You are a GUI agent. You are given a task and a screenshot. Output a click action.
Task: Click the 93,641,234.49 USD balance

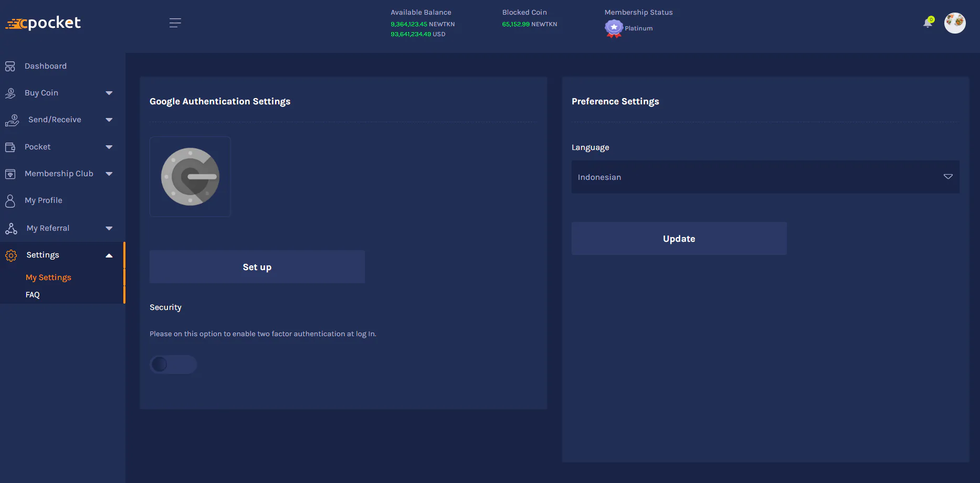(x=418, y=34)
